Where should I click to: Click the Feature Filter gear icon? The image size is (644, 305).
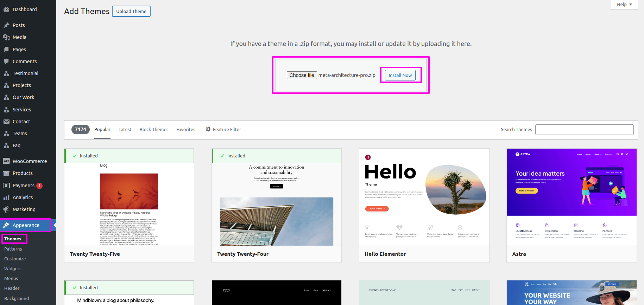[x=208, y=129]
